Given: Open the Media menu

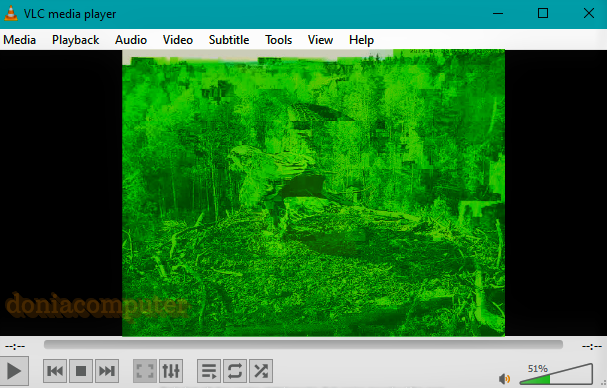Looking at the screenshot, I should (x=19, y=40).
